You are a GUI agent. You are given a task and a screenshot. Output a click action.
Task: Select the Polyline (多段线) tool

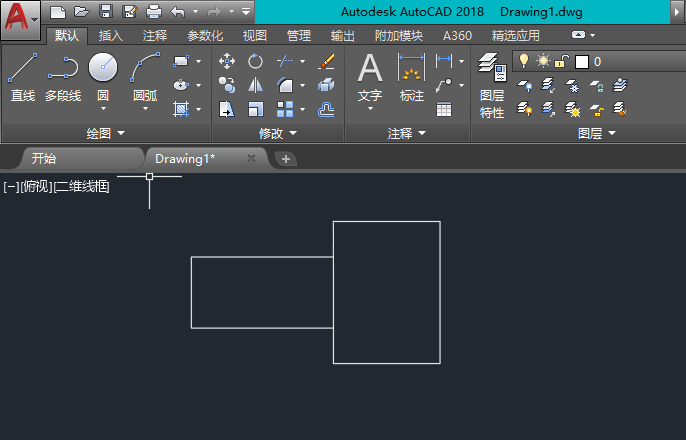[x=63, y=78]
